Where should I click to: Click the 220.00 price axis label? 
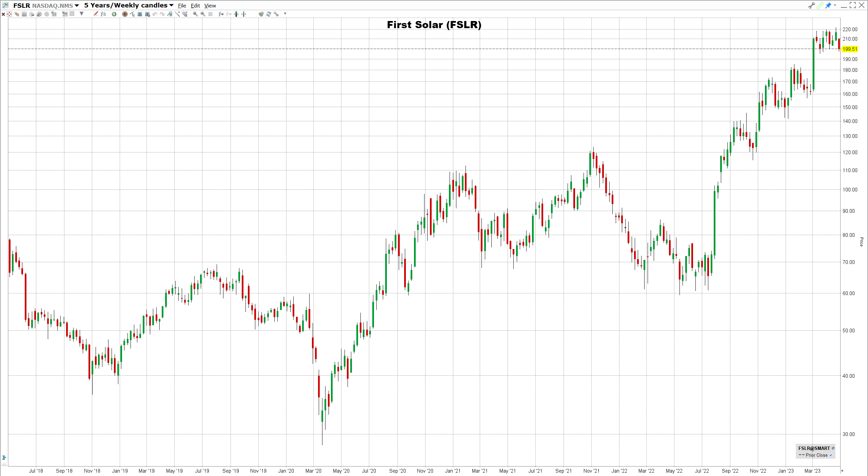coord(850,29)
